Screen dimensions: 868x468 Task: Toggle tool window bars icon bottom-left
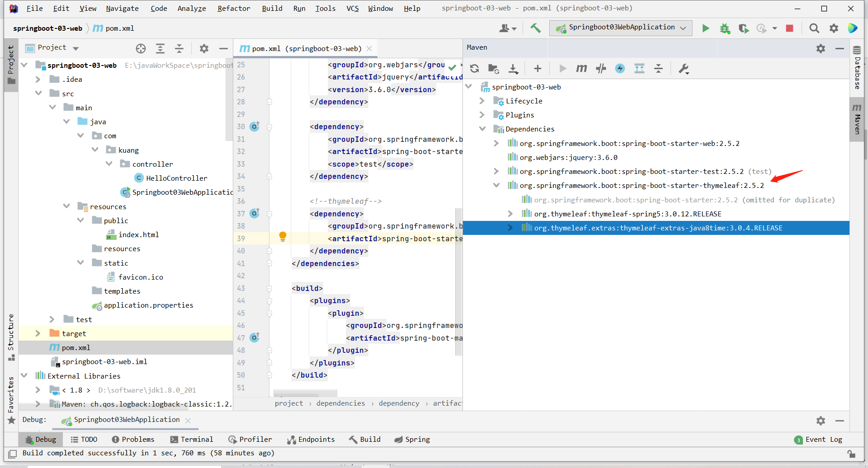pyautogui.click(x=13, y=454)
